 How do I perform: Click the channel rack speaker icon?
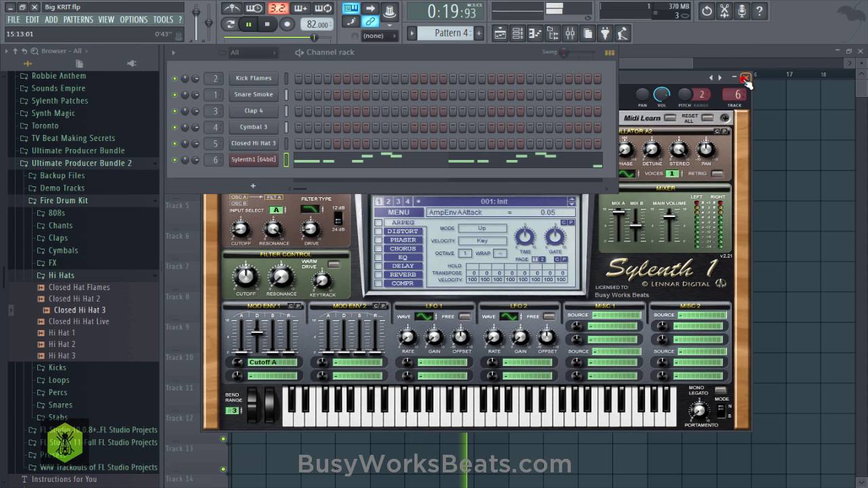(x=299, y=52)
